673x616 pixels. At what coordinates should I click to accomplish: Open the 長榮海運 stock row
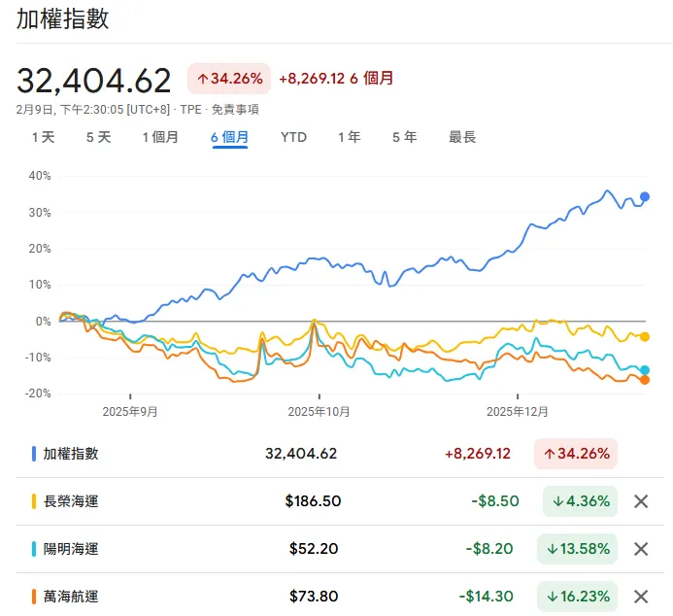tap(340, 501)
